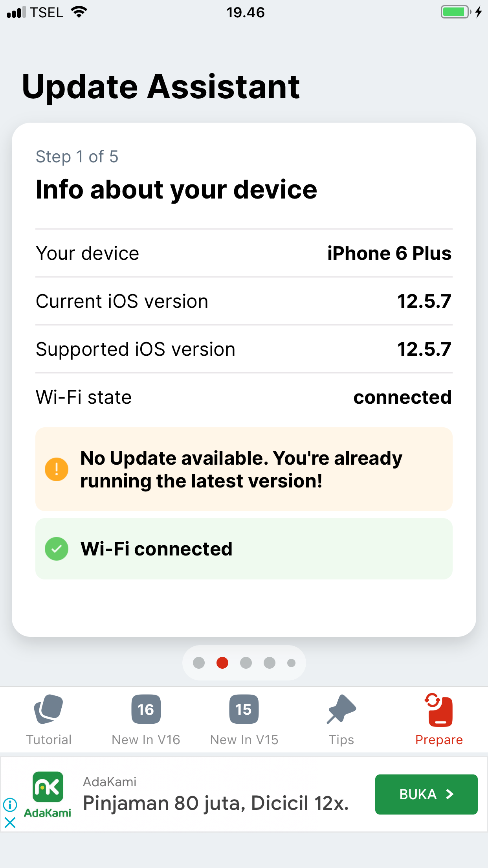Screen dimensions: 488x868
Task: Tap the New In V15 badge icon
Action: click(244, 709)
